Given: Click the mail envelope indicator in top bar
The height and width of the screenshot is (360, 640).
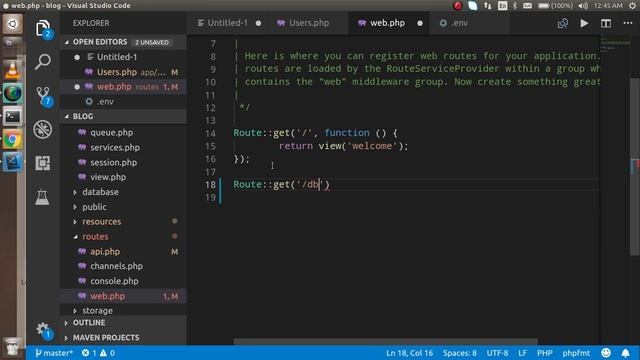Looking at the screenshot, I should 527,6.
